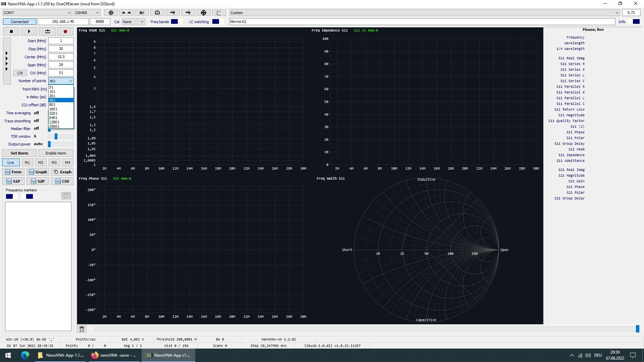Click the crosshair target icon

click(x=204, y=13)
